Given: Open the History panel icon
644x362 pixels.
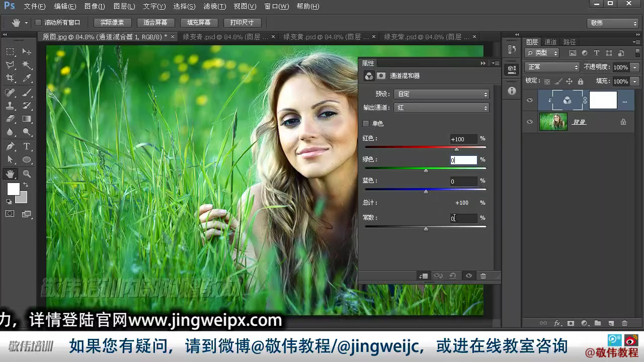Looking at the screenshot, I should coord(512,49).
